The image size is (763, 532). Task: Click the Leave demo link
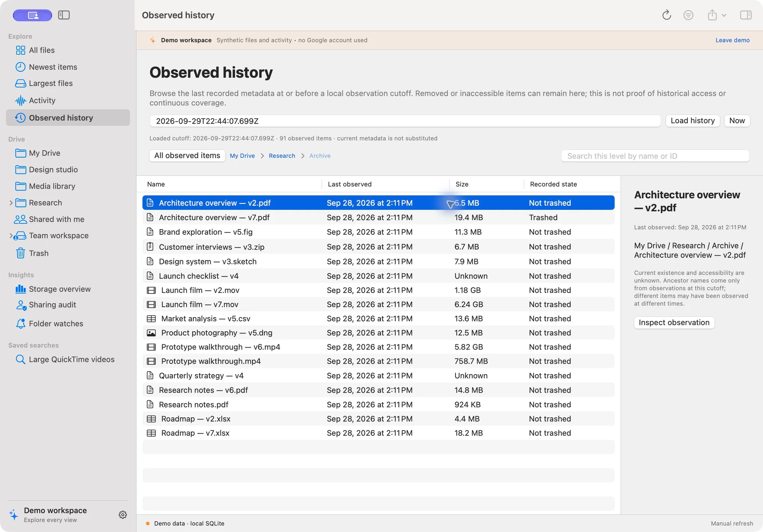click(x=732, y=40)
